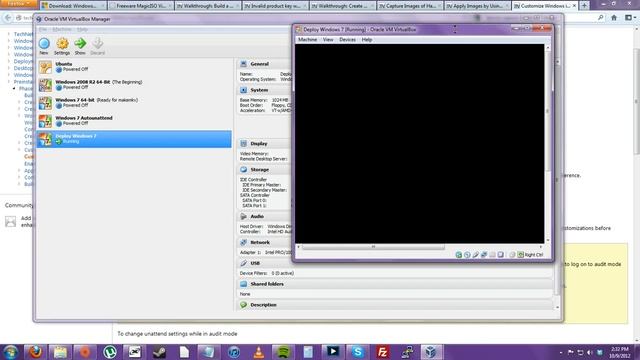Click shared folders icon in VM status bar
Image resolution: width=640 pixels, height=360 pixels.
tap(493, 255)
